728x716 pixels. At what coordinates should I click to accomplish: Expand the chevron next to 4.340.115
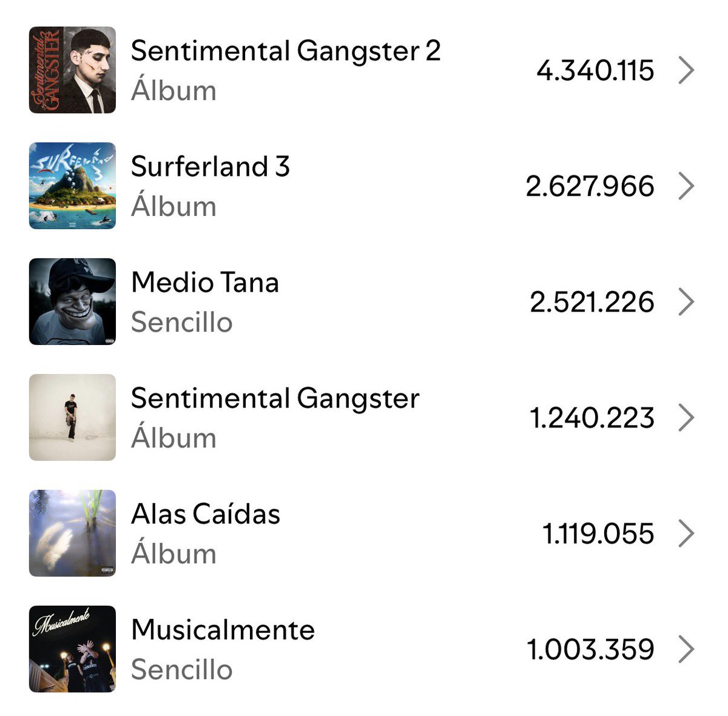tap(686, 70)
